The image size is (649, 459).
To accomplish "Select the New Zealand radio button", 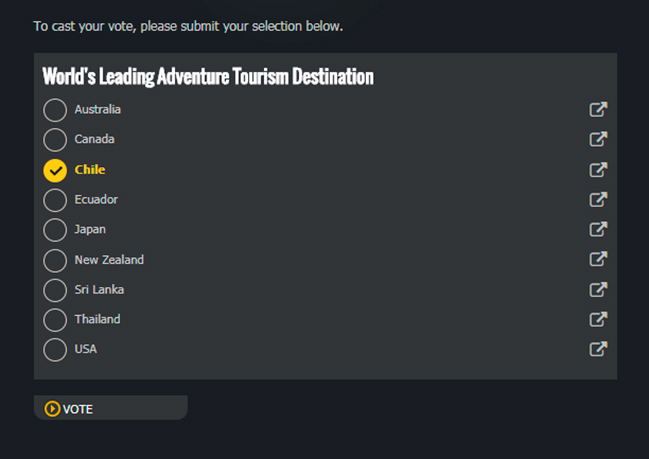I will click(55, 260).
